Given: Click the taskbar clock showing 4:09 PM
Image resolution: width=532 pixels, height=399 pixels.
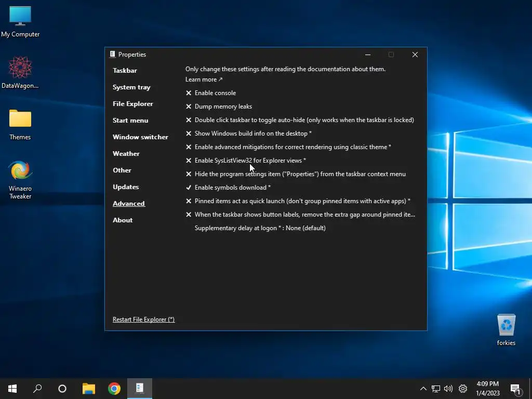Looking at the screenshot, I should coord(487,388).
